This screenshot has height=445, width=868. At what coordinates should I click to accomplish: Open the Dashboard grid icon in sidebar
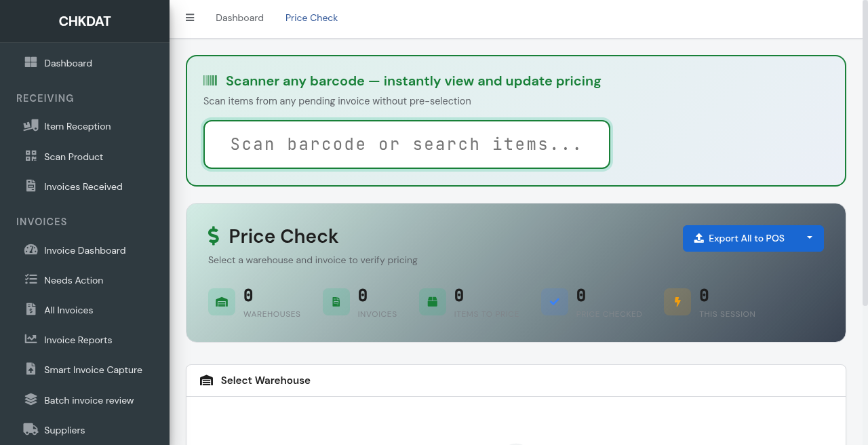click(x=31, y=62)
